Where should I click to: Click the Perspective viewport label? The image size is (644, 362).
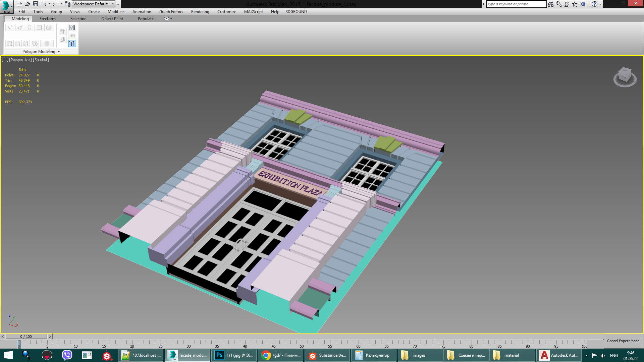point(20,60)
